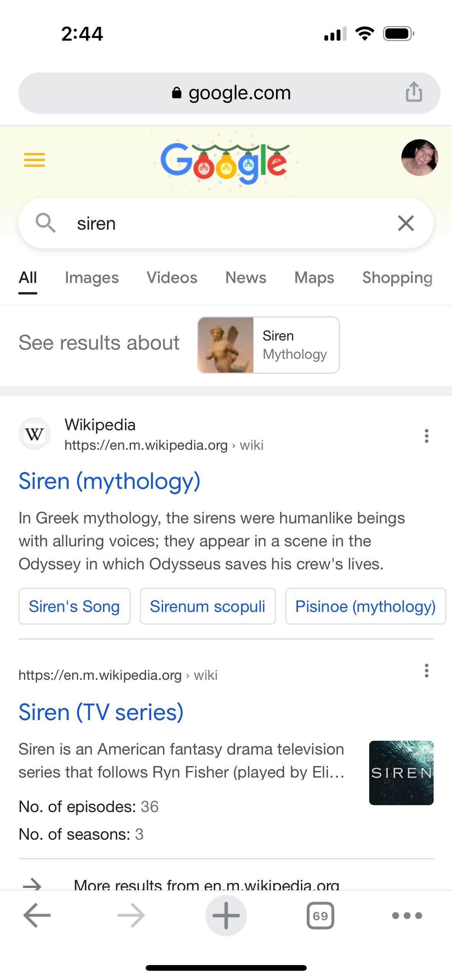The height and width of the screenshot is (980, 452).
Task: Show the 69 open tabs switcher
Action: [320, 915]
